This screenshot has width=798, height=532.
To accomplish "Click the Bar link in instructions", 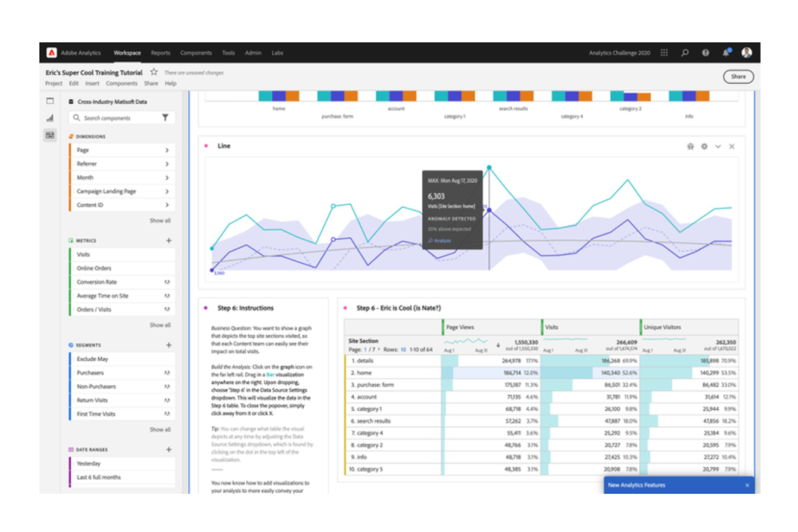I will [270, 375].
